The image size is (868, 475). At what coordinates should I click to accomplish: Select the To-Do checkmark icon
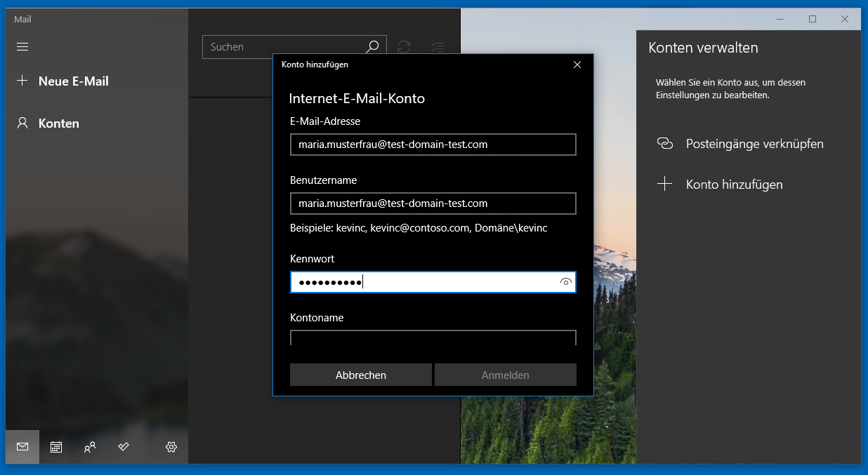tap(124, 447)
